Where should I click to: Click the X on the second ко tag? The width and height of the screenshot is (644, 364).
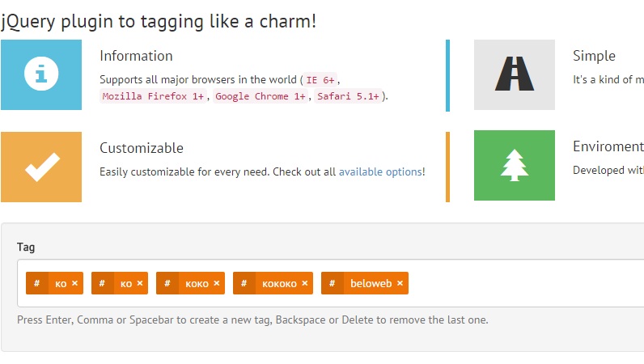tap(140, 283)
